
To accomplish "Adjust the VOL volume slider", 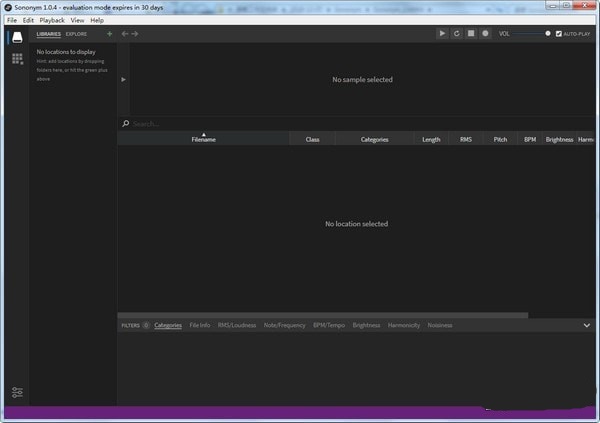I will pos(547,34).
